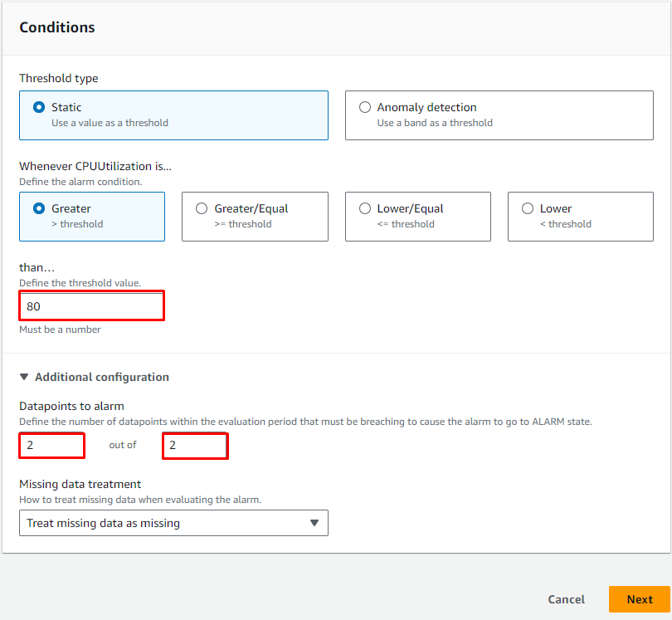The image size is (672, 620).
Task: Click the Missing data treatment dropdown arrow
Action: pyautogui.click(x=314, y=523)
